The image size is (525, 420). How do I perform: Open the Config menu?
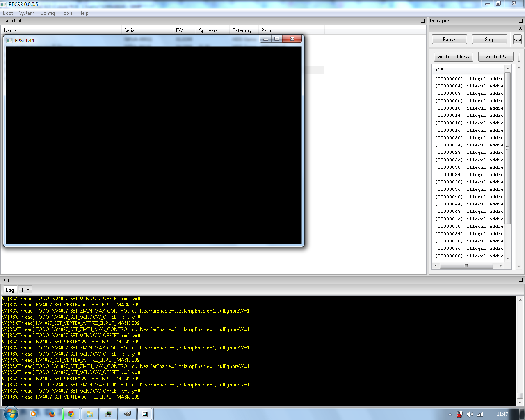point(47,13)
